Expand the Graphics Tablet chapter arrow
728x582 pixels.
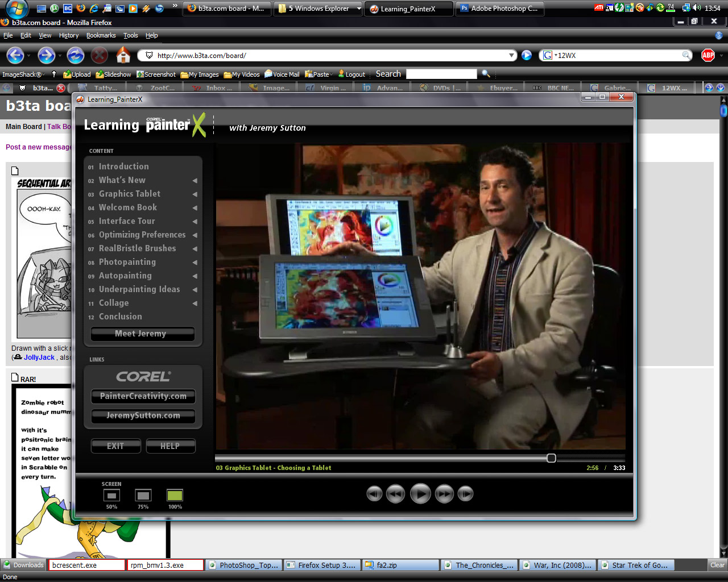[x=195, y=194]
